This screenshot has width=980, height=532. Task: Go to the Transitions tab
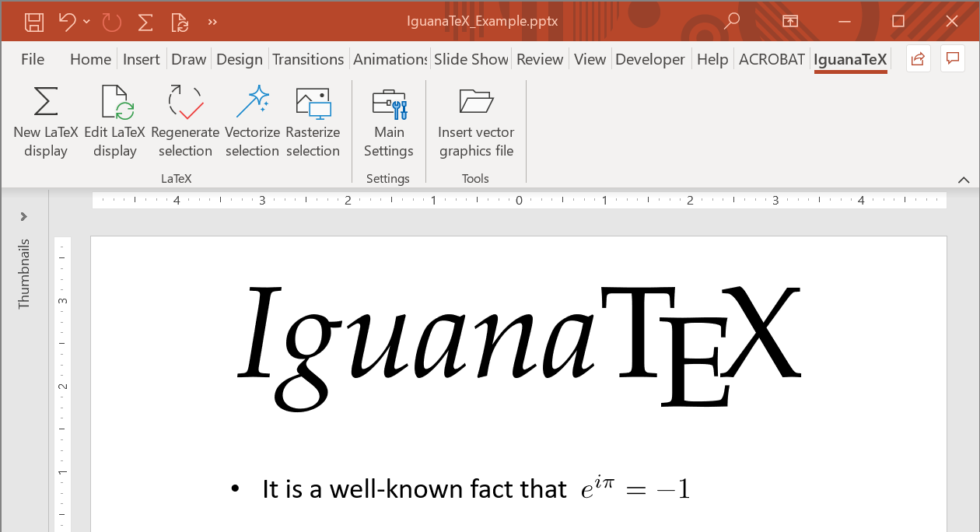pos(308,59)
